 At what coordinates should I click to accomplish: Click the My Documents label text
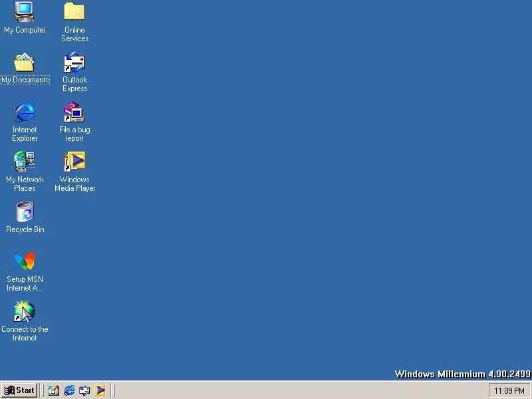[25, 80]
